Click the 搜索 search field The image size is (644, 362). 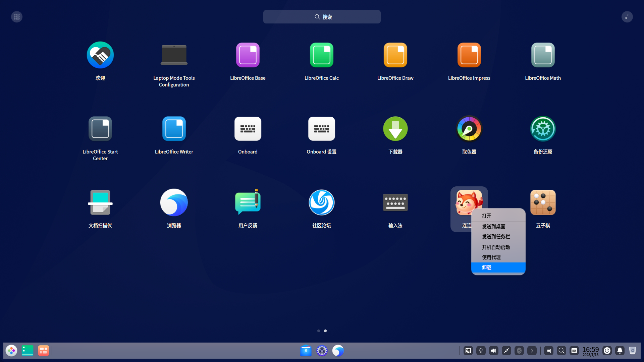click(322, 17)
